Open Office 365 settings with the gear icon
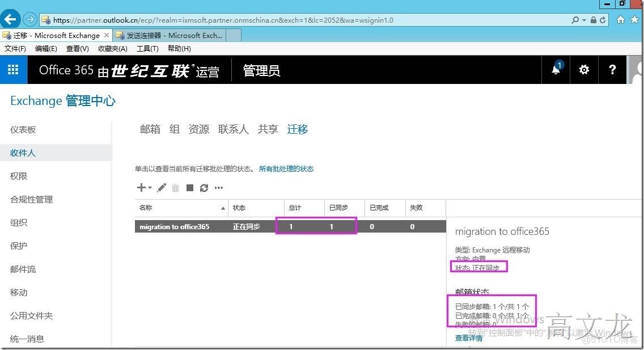 (x=584, y=69)
